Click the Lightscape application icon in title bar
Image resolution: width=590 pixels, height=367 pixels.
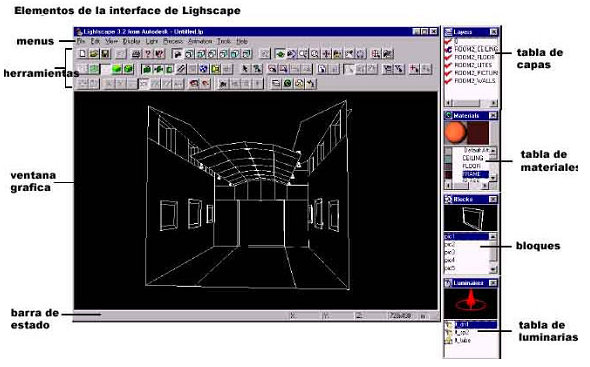click(79, 32)
